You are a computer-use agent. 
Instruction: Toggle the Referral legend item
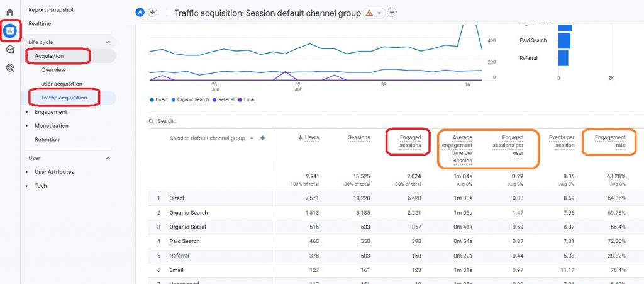[223, 100]
